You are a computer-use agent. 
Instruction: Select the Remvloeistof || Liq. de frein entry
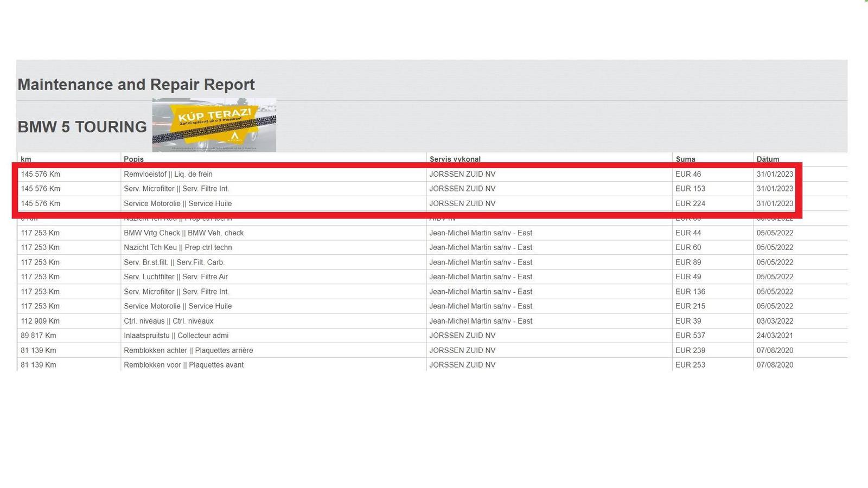[168, 174]
